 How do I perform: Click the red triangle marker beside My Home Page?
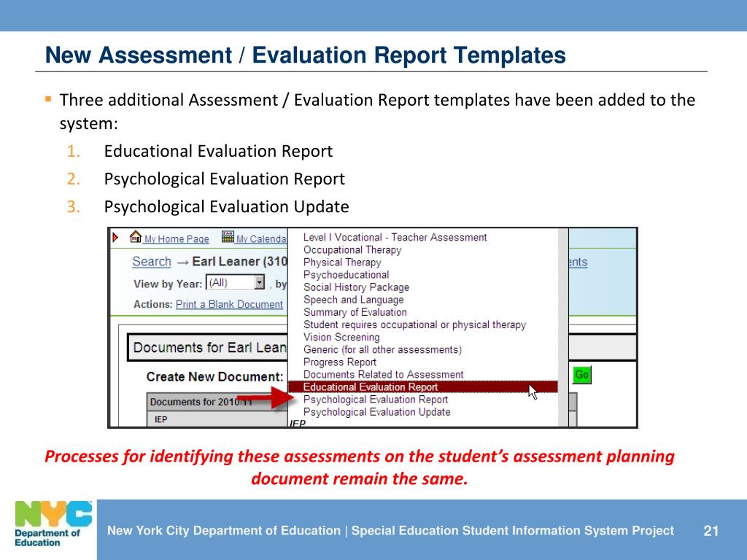coord(115,237)
